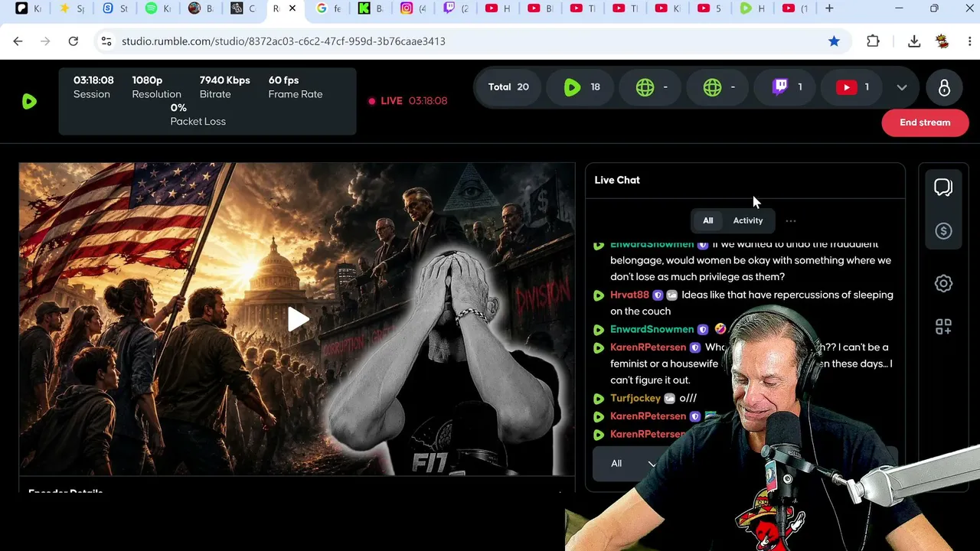Click the Rumble logo in the studio header
980x551 pixels.
coord(29,101)
